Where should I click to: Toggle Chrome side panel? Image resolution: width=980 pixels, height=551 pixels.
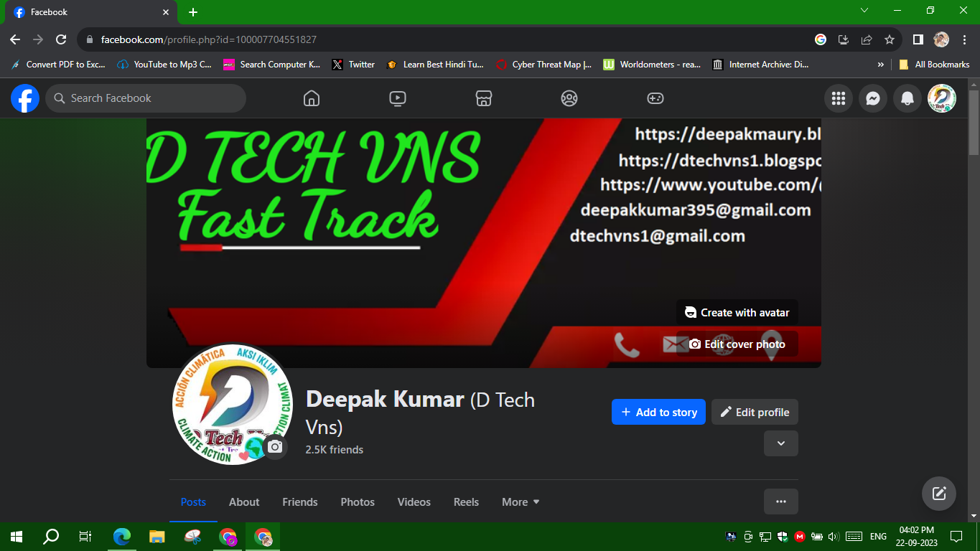pyautogui.click(x=918, y=39)
